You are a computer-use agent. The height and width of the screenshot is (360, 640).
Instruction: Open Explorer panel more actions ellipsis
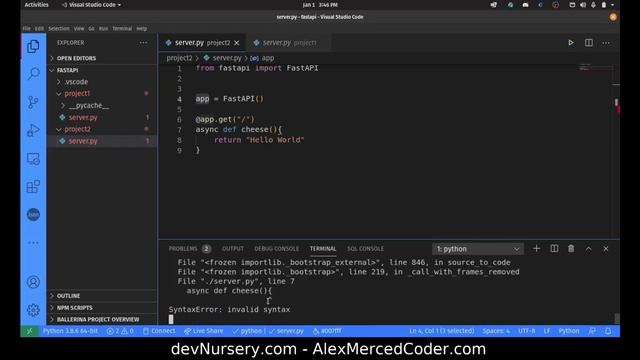tap(143, 42)
